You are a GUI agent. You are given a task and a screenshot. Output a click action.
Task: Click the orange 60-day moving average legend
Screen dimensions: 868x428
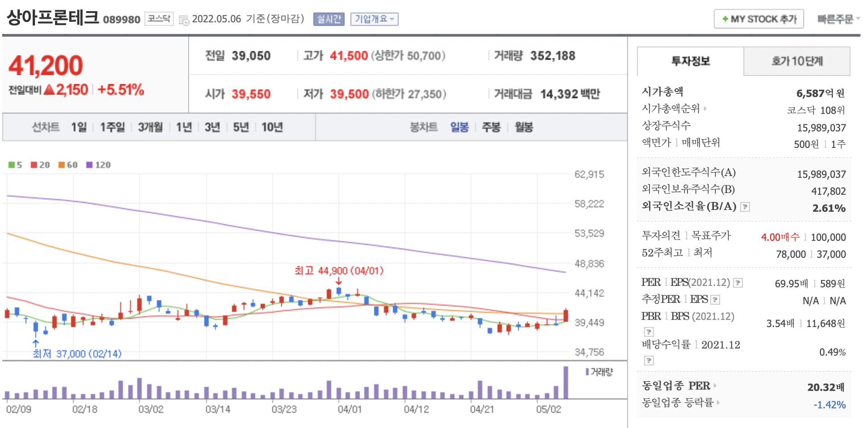tap(68, 165)
